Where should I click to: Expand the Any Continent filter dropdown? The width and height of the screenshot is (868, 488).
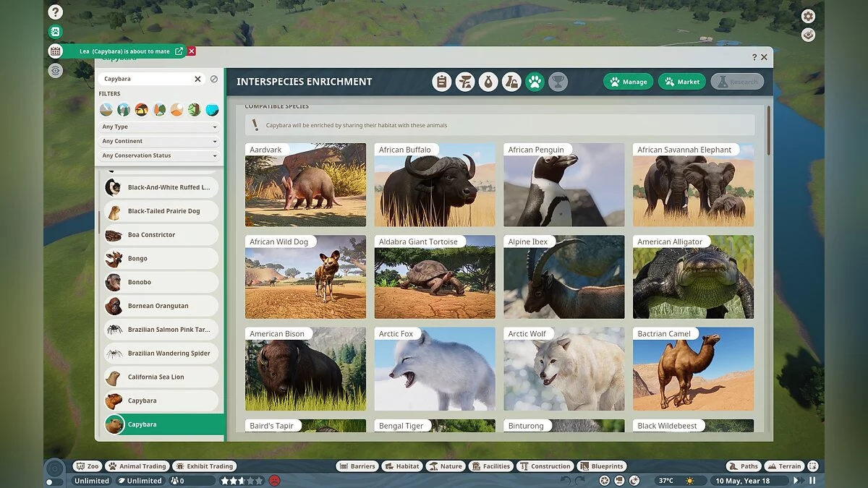coord(158,141)
